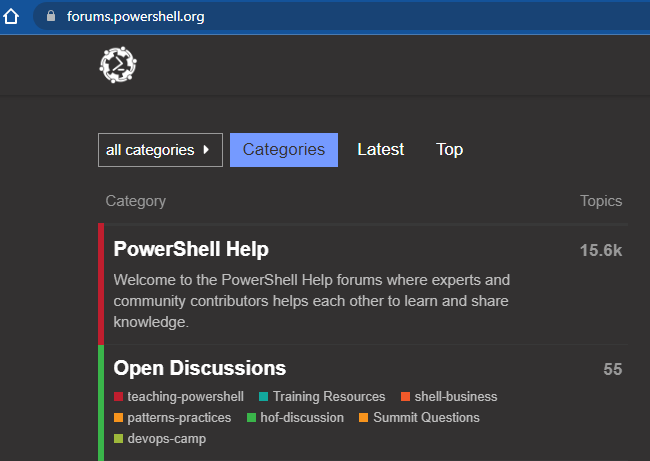Open the patterns-practices subcategory
This screenshot has width=650, height=461.
coord(179,418)
